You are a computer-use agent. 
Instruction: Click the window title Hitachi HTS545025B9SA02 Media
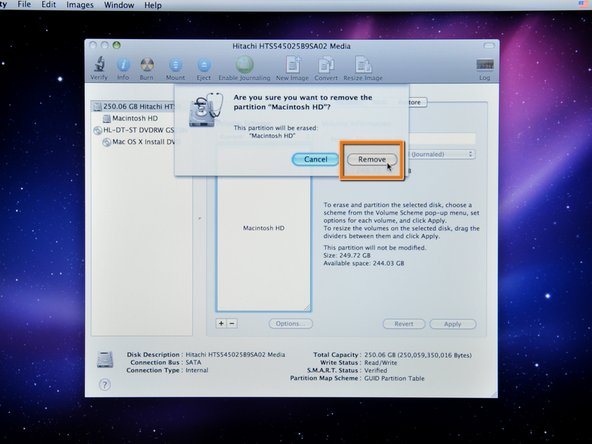tap(291, 46)
